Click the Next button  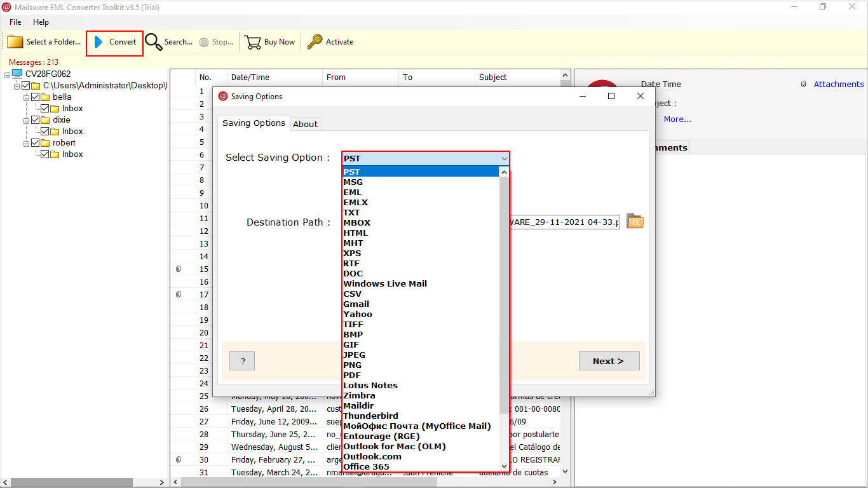[x=609, y=361]
